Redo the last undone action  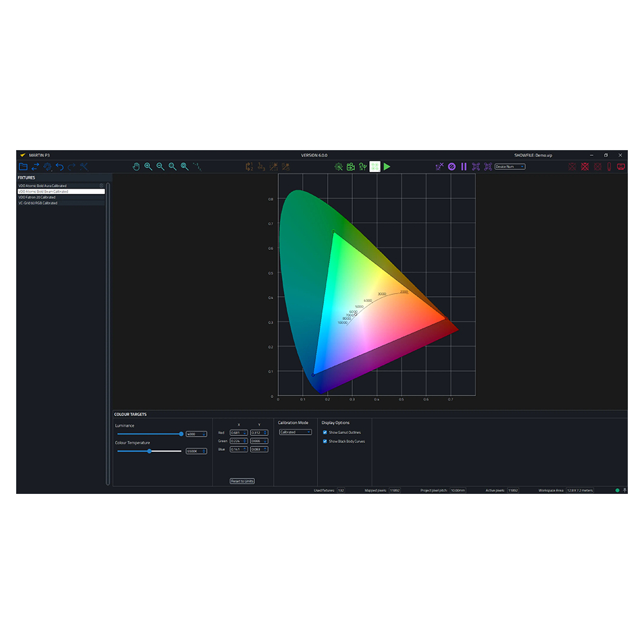(71, 167)
